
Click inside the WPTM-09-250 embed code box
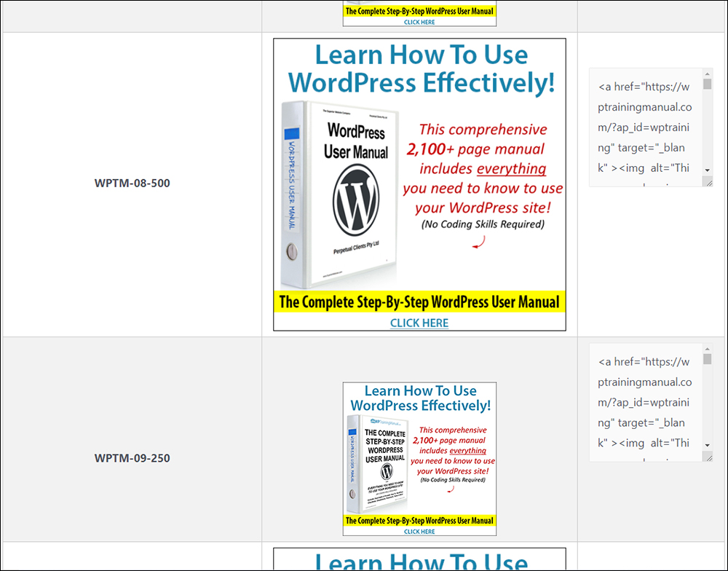click(x=645, y=402)
